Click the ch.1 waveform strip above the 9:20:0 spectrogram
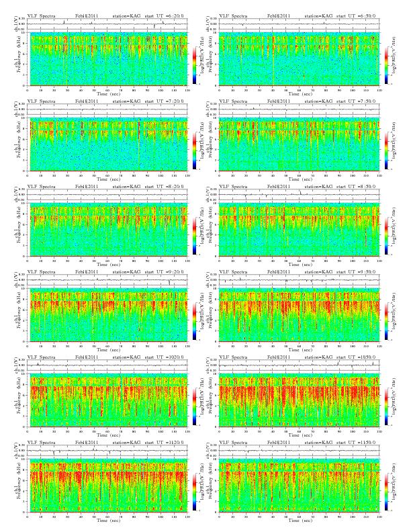 [107, 280]
